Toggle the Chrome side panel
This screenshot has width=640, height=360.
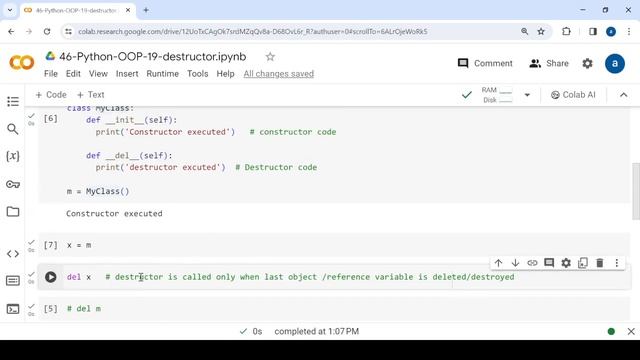[593, 31]
